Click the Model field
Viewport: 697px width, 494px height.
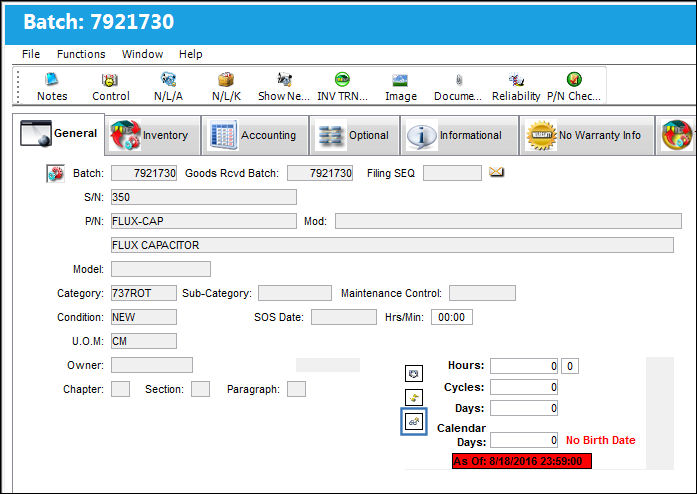coord(161,269)
